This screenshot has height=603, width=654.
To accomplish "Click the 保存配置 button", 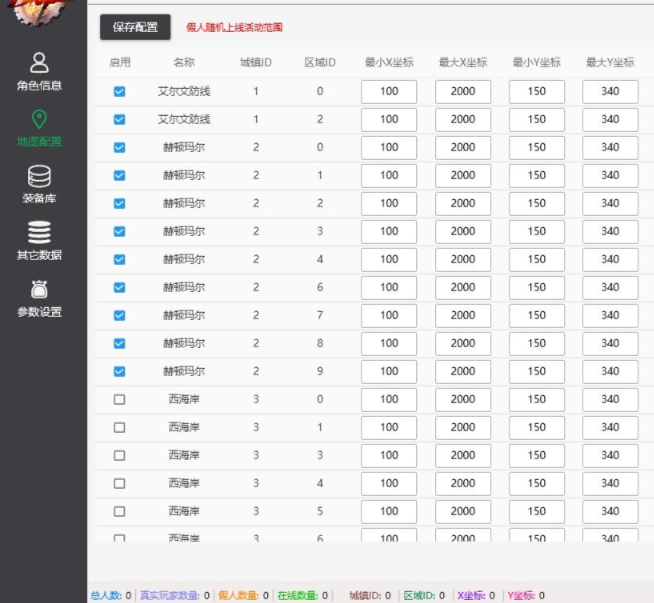I will (135, 27).
